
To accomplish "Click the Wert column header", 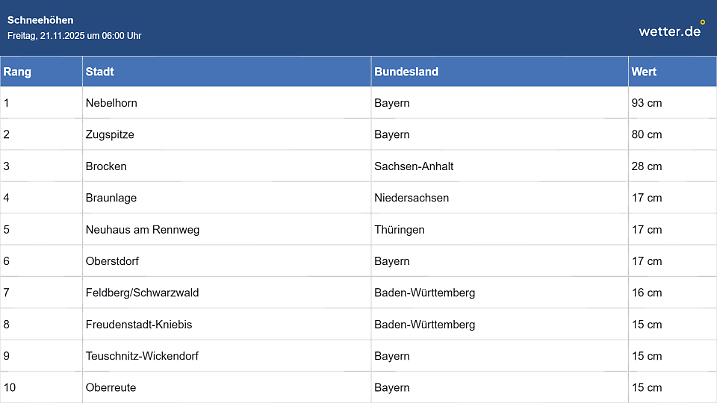I will click(644, 72).
